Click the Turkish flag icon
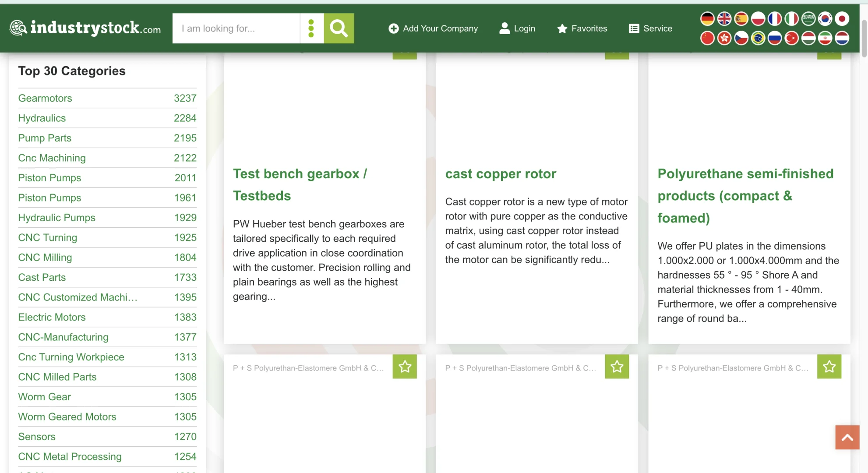The width and height of the screenshot is (868, 473). point(791,39)
